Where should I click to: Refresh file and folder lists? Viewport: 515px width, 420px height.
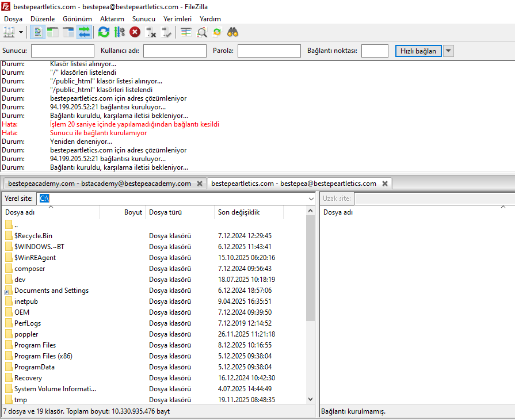[104, 32]
